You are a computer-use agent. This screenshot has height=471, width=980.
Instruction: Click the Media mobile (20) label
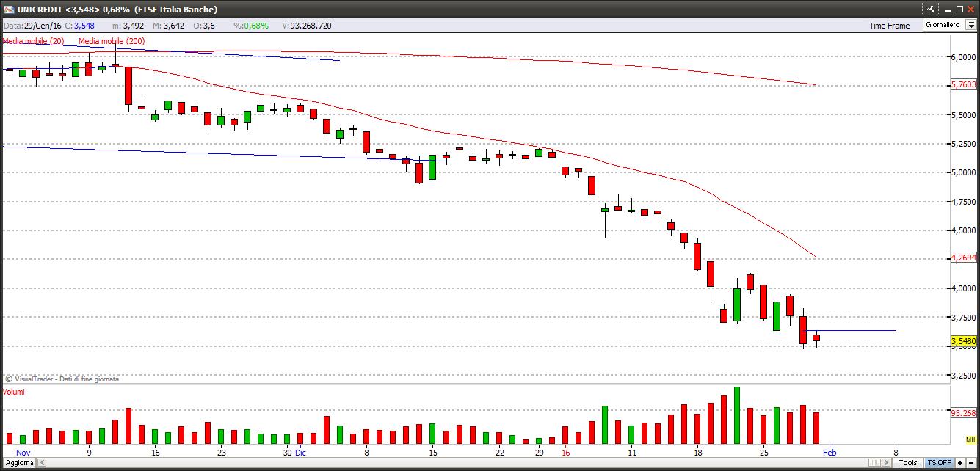click(x=34, y=41)
